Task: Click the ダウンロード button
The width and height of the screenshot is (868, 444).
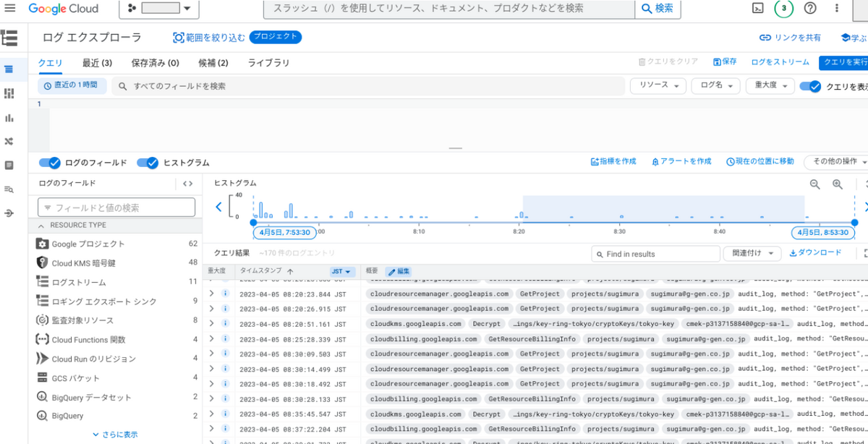Action: click(815, 252)
